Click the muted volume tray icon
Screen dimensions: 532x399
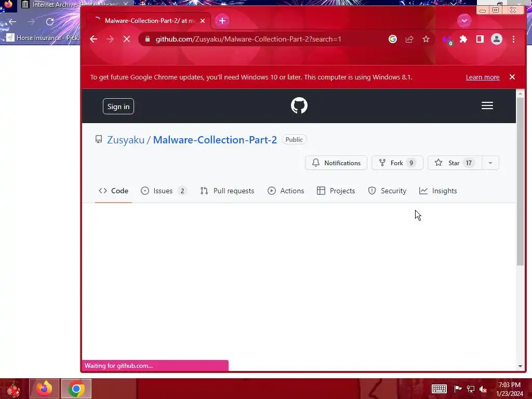[483, 389]
